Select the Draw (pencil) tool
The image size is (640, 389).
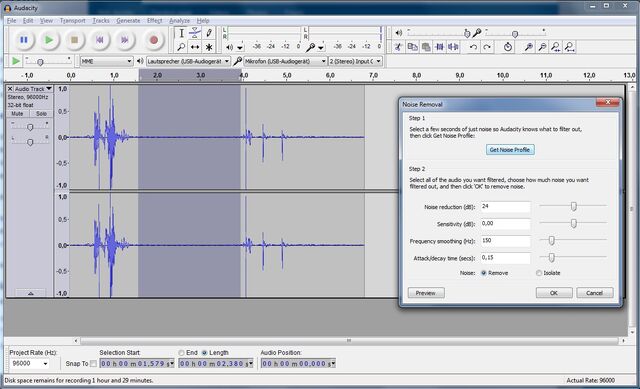(209, 33)
